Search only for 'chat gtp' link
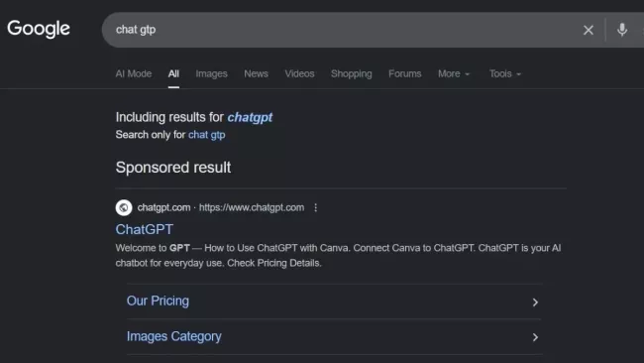 tap(207, 135)
